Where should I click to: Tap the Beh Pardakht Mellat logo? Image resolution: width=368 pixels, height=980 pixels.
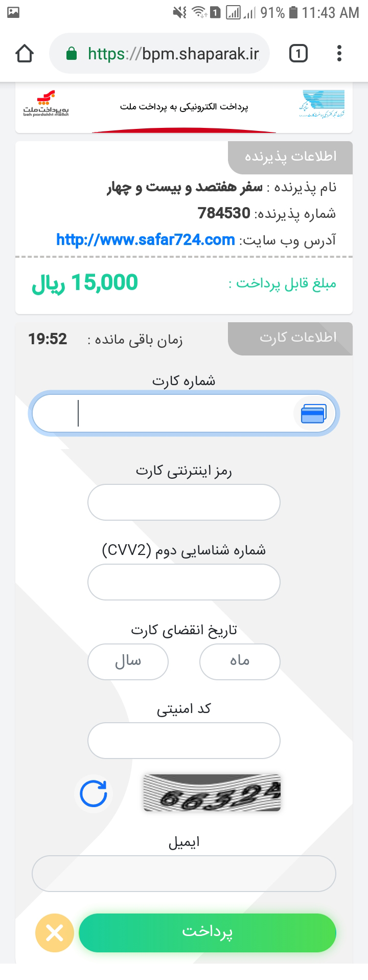click(x=46, y=104)
